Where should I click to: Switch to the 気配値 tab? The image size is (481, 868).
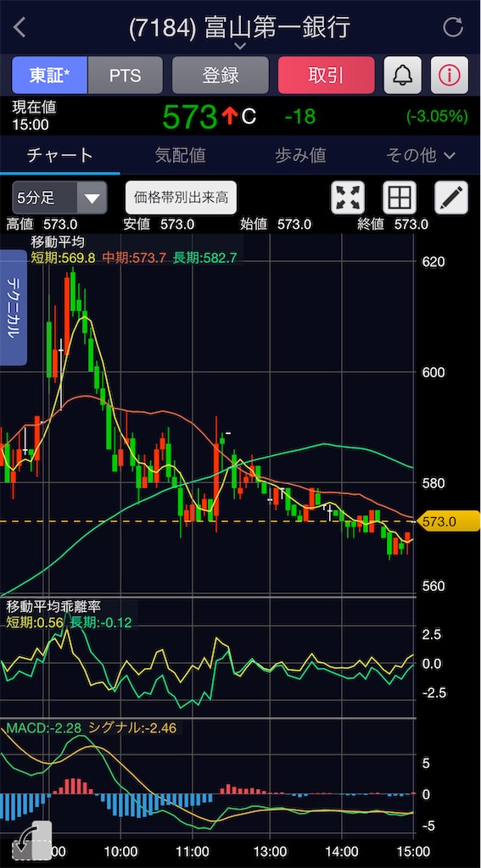(180, 156)
